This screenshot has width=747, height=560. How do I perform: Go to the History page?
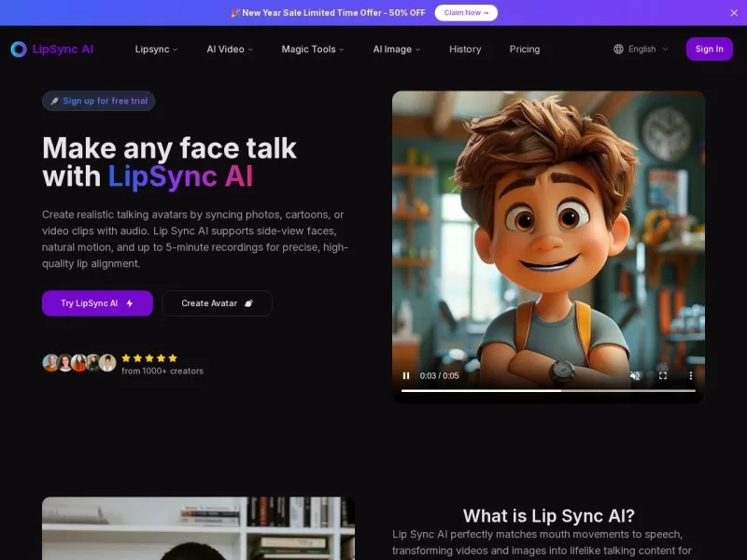point(465,49)
